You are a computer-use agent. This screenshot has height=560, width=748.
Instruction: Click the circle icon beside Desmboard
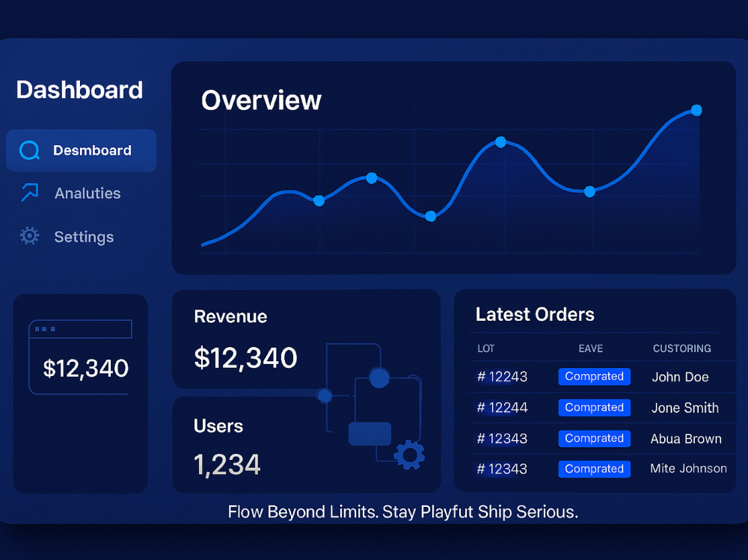click(x=30, y=150)
